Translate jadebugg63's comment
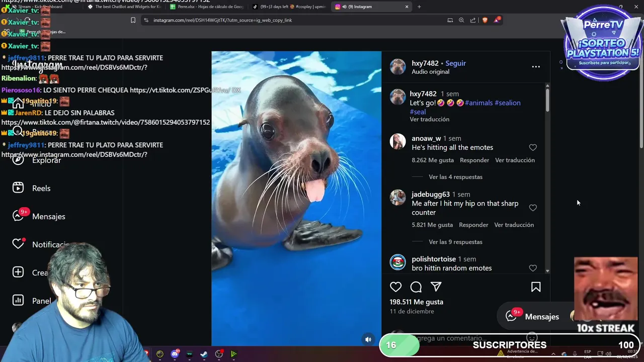 point(514,225)
